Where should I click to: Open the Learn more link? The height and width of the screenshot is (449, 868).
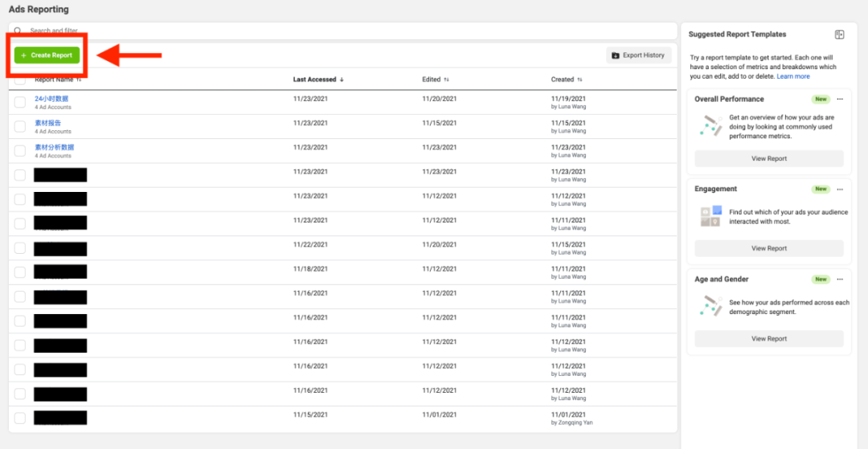point(793,76)
